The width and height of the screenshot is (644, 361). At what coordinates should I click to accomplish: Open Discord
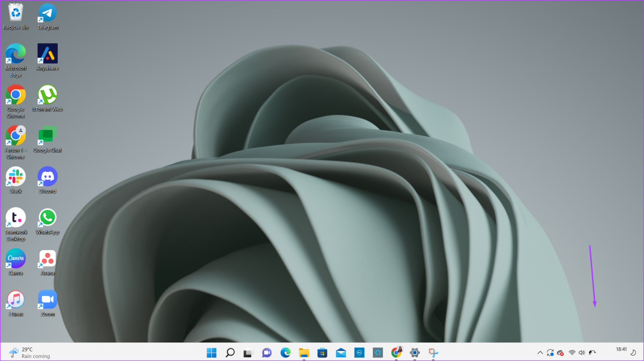click(x=47, y=176)
